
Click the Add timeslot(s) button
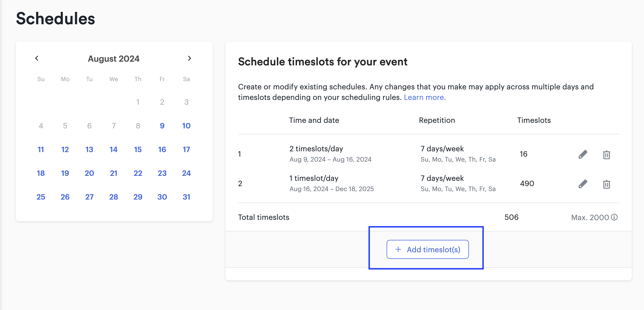coord(427,249)
